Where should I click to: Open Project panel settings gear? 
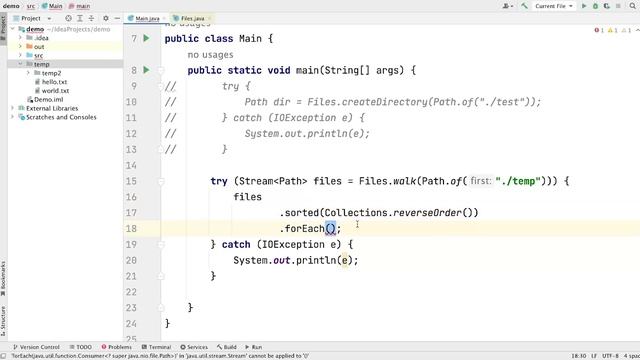point(106,18)
